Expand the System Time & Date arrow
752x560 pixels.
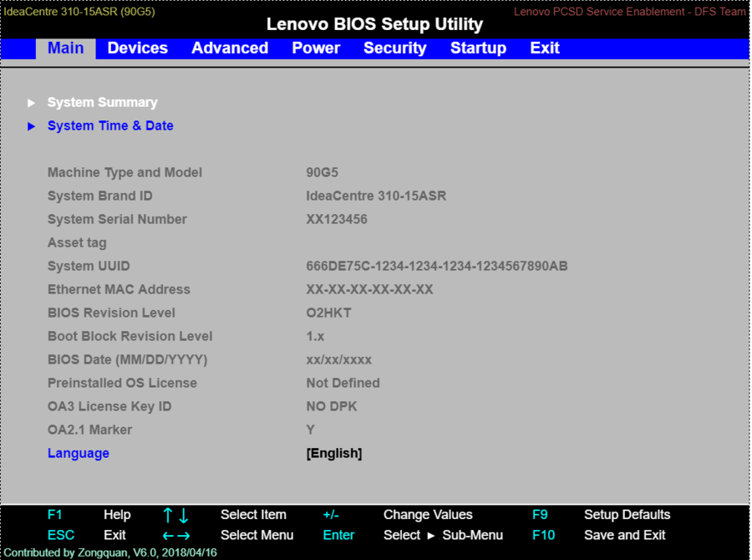(x=31, y=126)
